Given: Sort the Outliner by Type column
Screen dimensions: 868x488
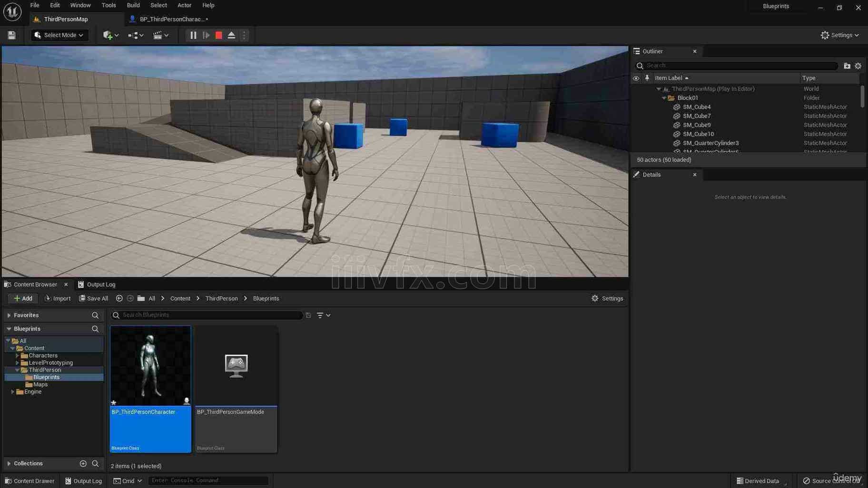Looking at the screenshot, I should (809, 78).
